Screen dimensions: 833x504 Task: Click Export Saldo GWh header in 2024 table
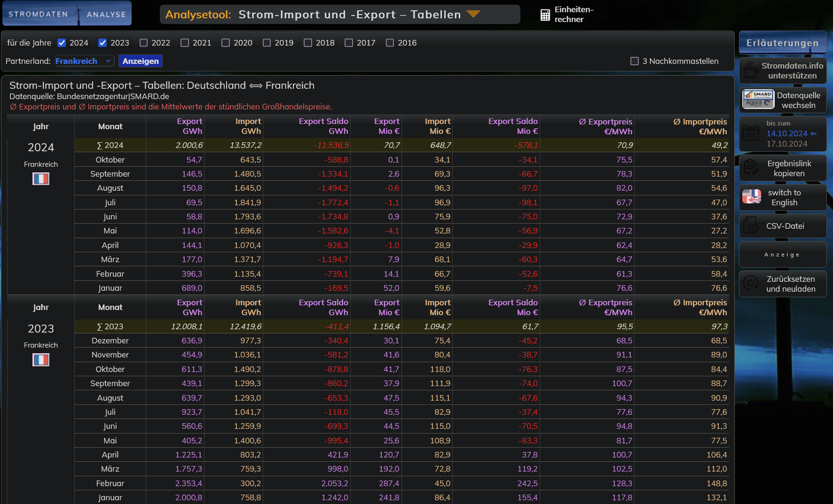tap(323, 126)
